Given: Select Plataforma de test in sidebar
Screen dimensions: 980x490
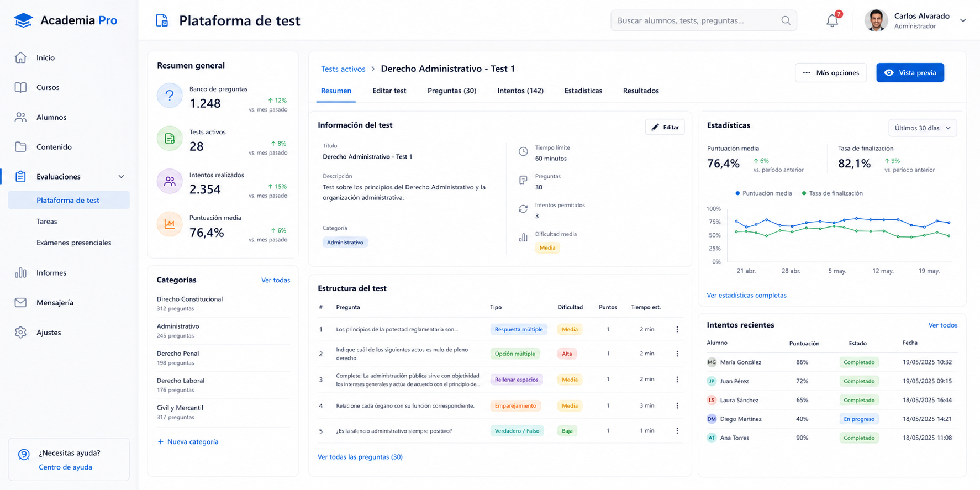Looking at the screenshot, I should tap(69, 200).
